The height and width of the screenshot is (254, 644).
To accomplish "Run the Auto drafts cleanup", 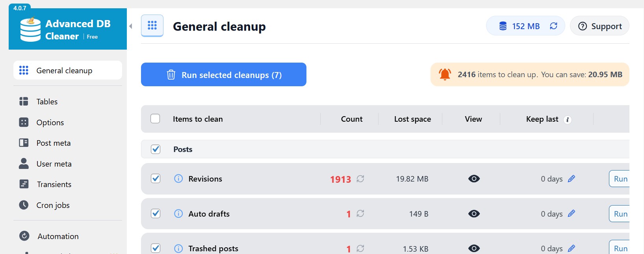I will (x=620, y=214).
